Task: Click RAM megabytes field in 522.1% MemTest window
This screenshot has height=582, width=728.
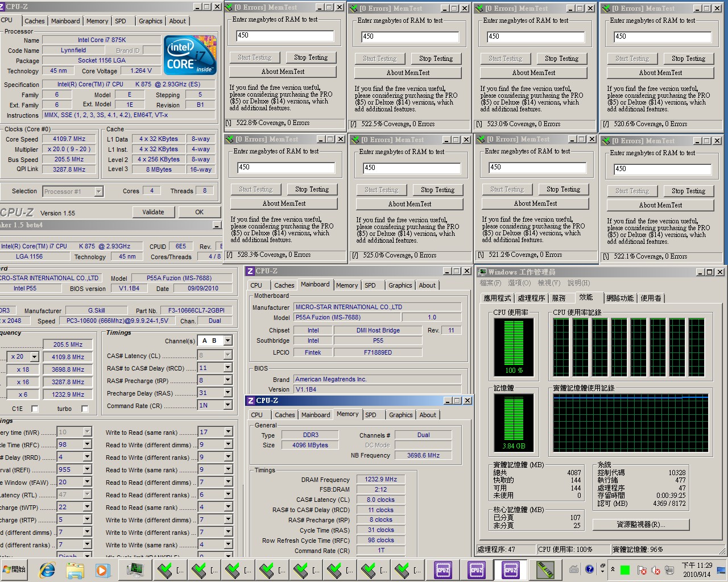Action: point(663,169)
